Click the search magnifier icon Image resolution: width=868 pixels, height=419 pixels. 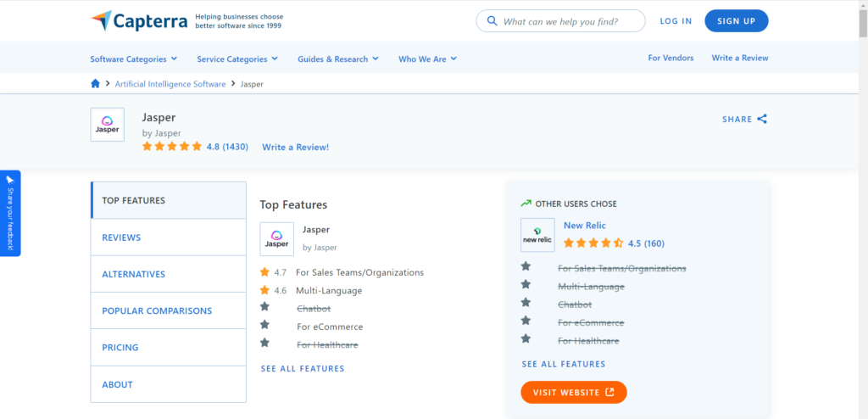492,21
